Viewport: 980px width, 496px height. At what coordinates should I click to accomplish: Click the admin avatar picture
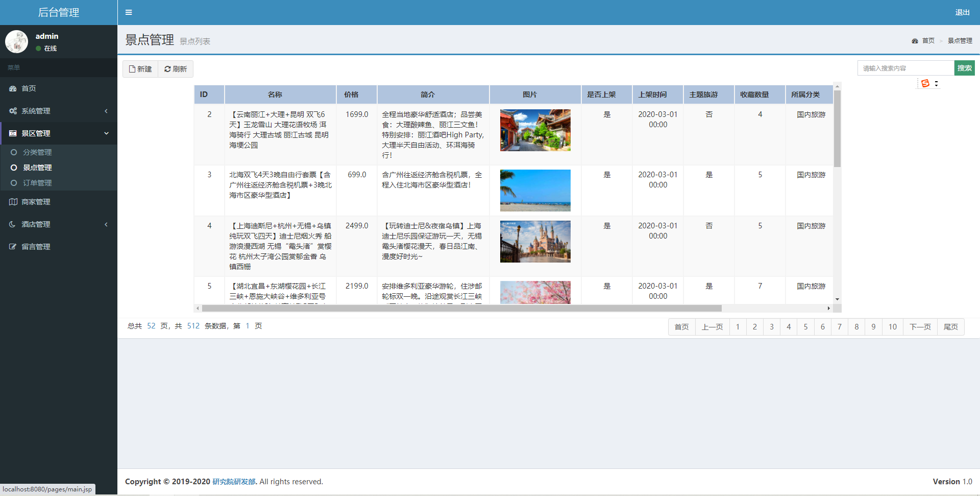(x=16, y=41)
